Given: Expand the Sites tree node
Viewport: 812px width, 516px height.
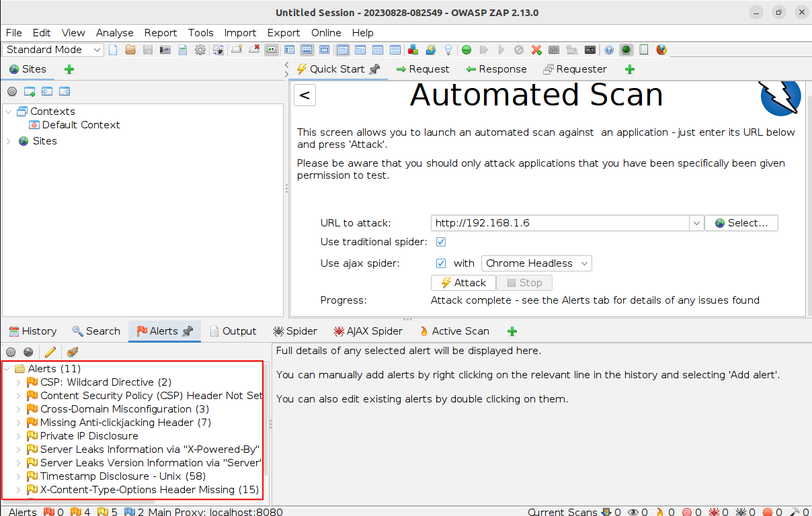Looking at the screenshot, I should (9, 141).
